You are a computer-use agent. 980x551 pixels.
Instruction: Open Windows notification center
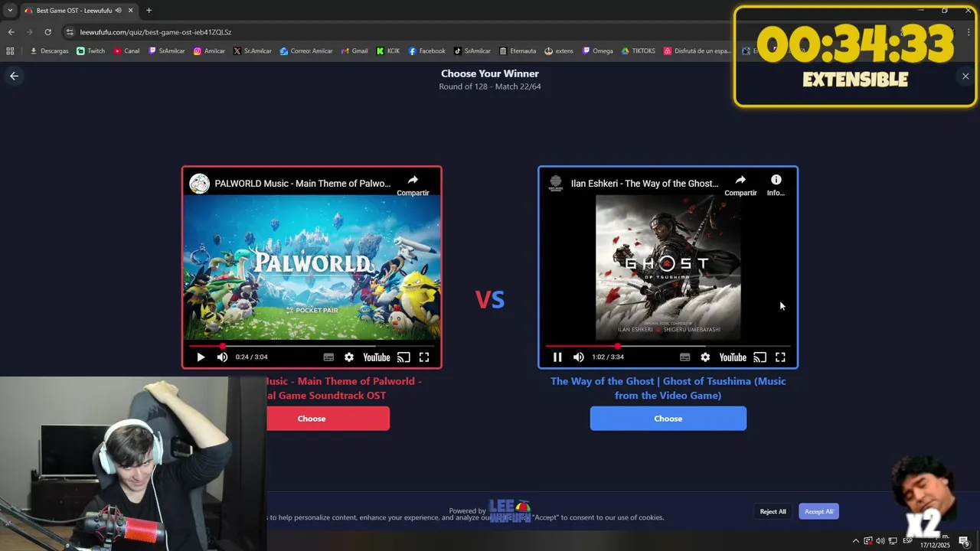point(964,541)
